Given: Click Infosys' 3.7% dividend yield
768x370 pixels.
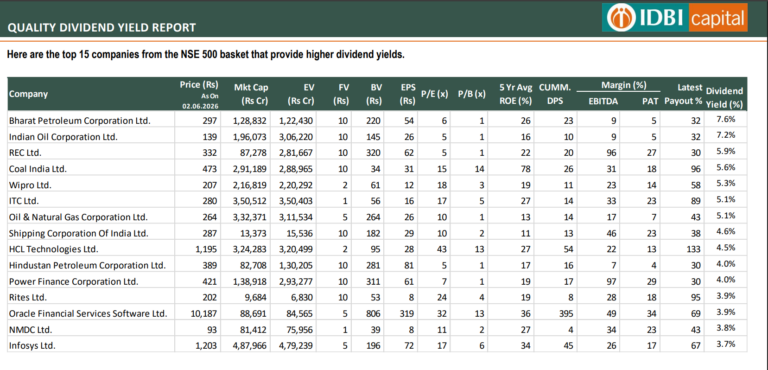Looking at the screenshot, I should [x=726, y=344].
